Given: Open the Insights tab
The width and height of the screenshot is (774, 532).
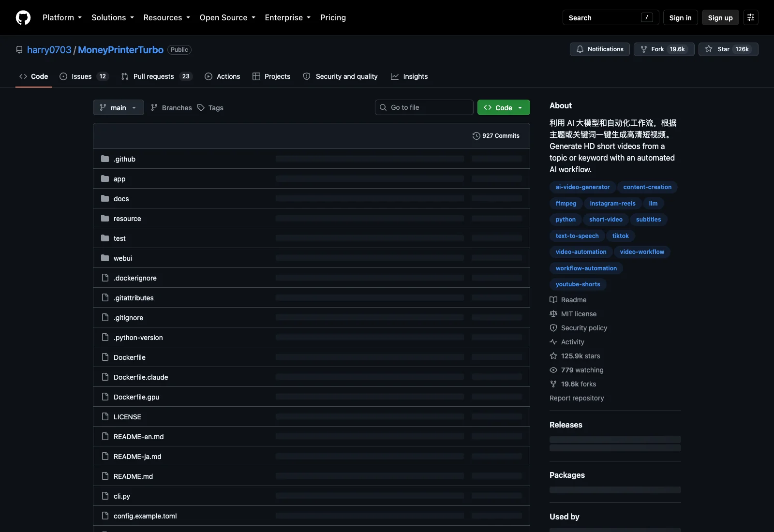Looking at the screenshot, I should [x=409, y=76].
